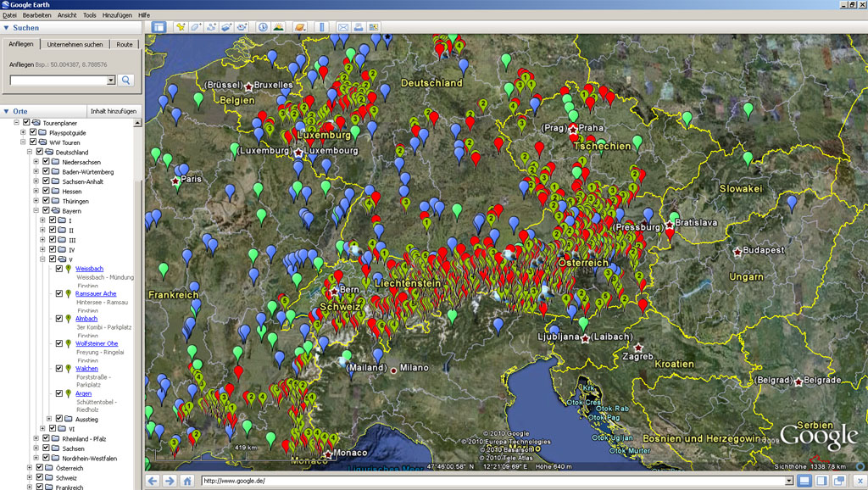Select the add path tool
Viewport: 868px width, 490px height.
[211, 27]
